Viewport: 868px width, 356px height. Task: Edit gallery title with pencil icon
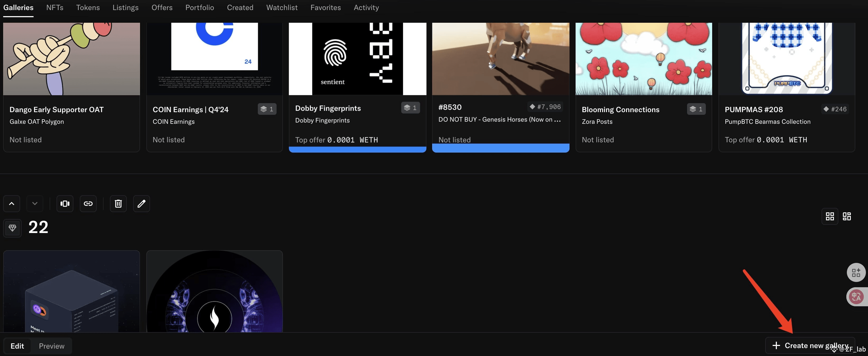pos(142,203)
